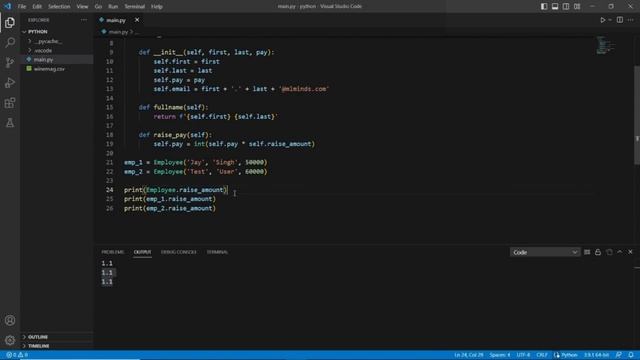640x360 pixels.
Task: Open notifications bell in status bar
Action: 631,355
